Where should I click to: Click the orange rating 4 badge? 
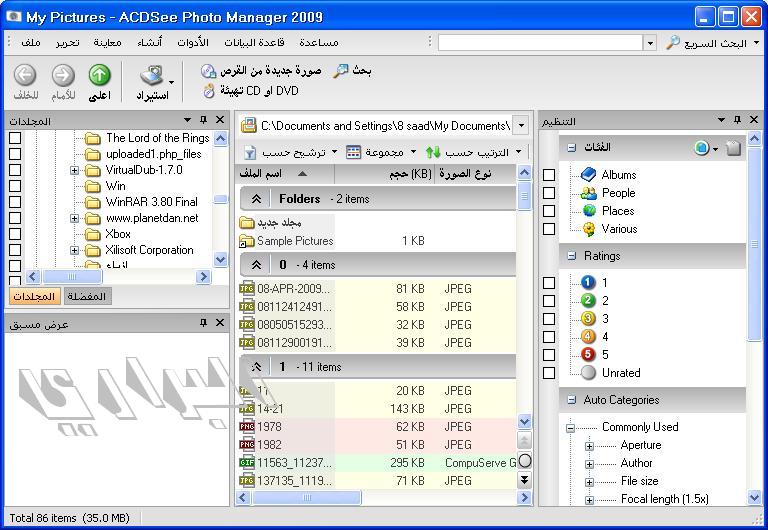tap(588, 337)
